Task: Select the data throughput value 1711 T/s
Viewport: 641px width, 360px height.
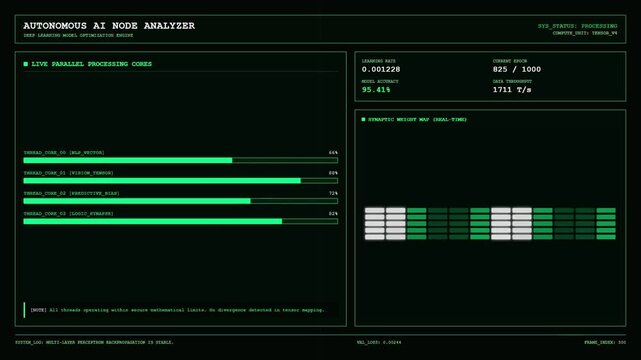Action: [x=512, y=89]
